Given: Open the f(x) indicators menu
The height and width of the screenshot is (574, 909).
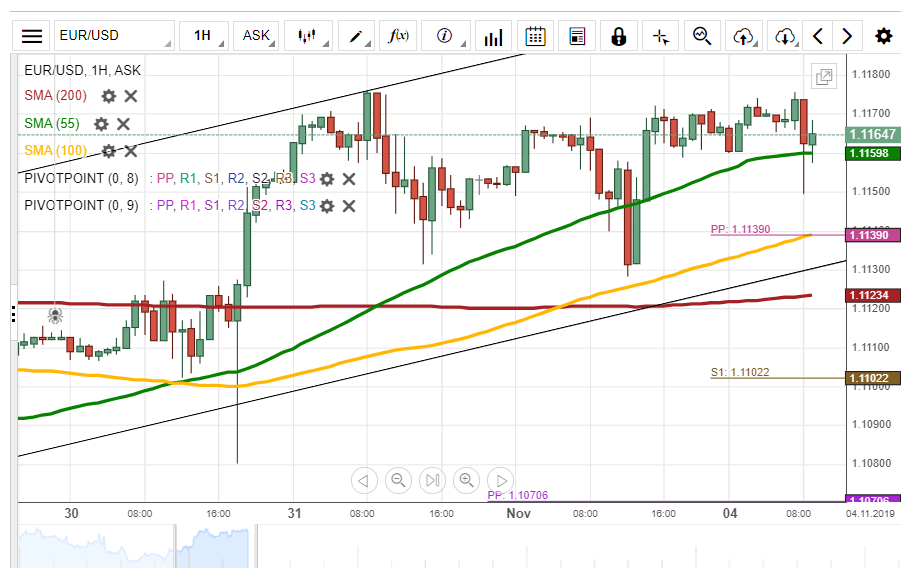Looking at the screenshot, I should pyautogui.click(x=398, y=36).
